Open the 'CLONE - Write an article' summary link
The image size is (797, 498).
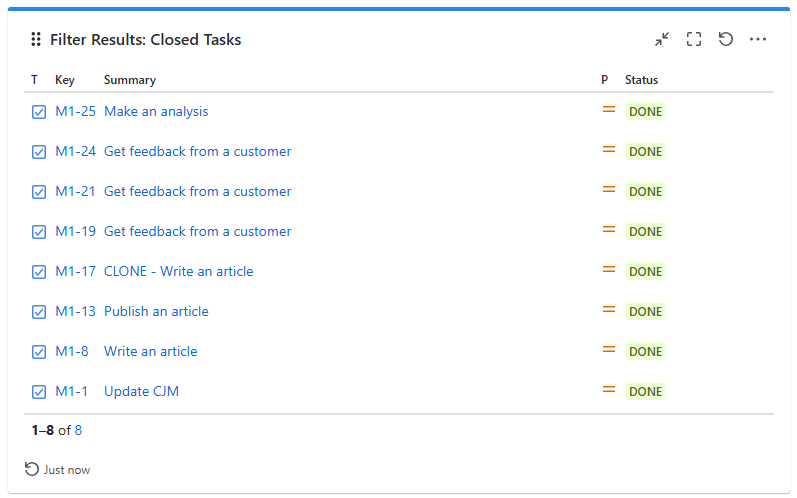[x=178, y=272]
